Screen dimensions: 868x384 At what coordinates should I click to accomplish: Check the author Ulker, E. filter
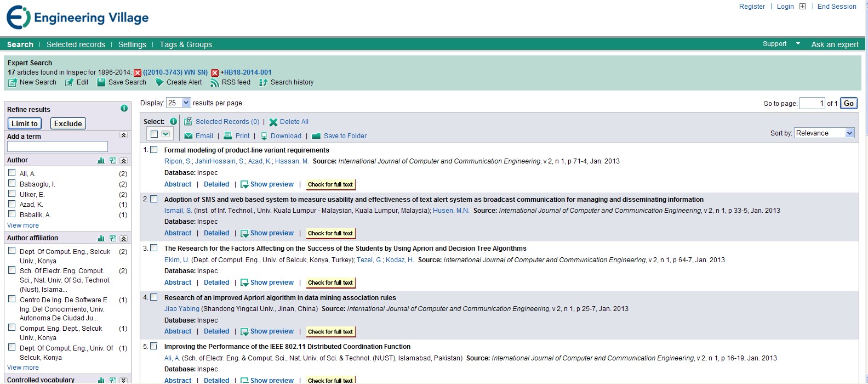(12, 194)
